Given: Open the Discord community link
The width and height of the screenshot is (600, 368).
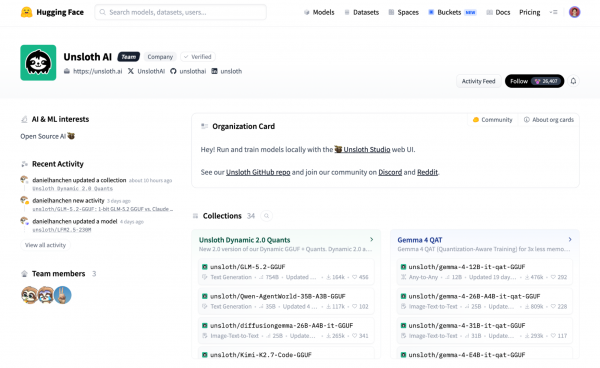Looking at the screenshot, I should pyautogui.click(x=390, y=172).
